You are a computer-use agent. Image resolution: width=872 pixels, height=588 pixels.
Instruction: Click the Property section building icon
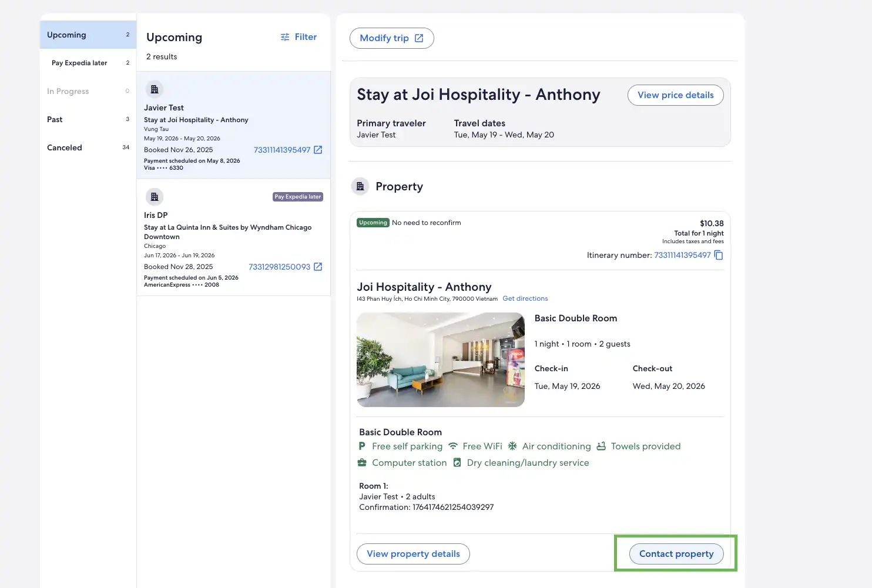(360, 186)
